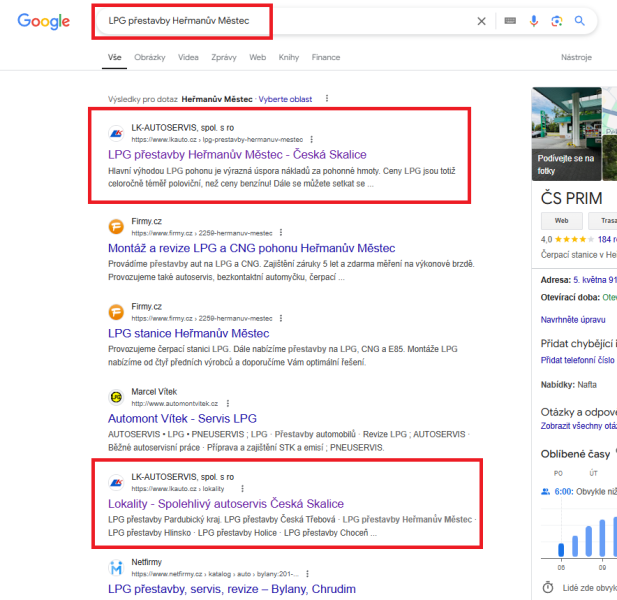Click the ČS PRIM panel title
The width and height of the screenshot is (617, 600).
click(571, 198)
